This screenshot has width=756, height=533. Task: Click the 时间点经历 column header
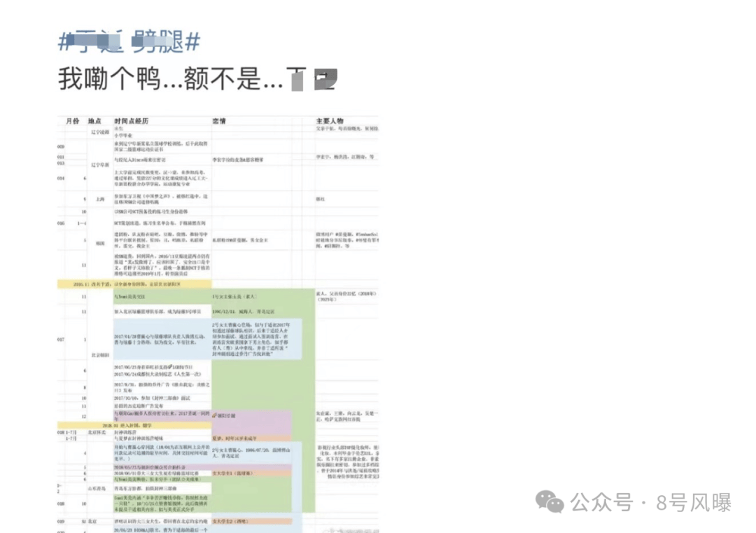[x=132, y=120]
